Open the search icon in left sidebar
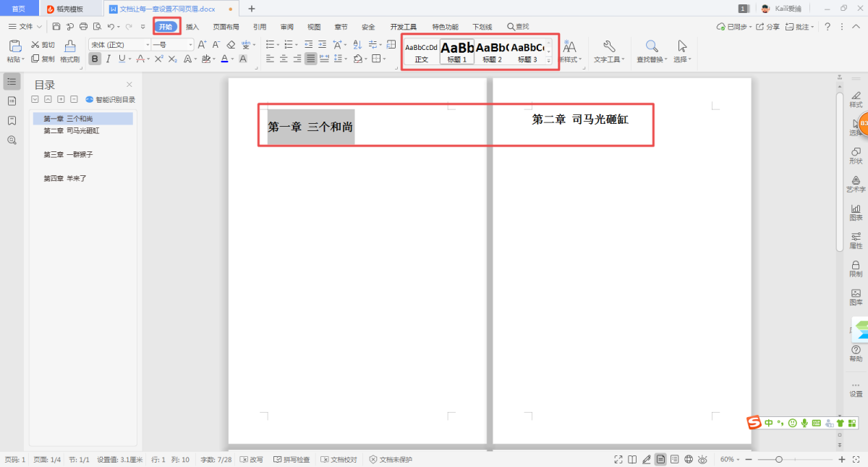868x467 pixels. click(x=12, y=140)
